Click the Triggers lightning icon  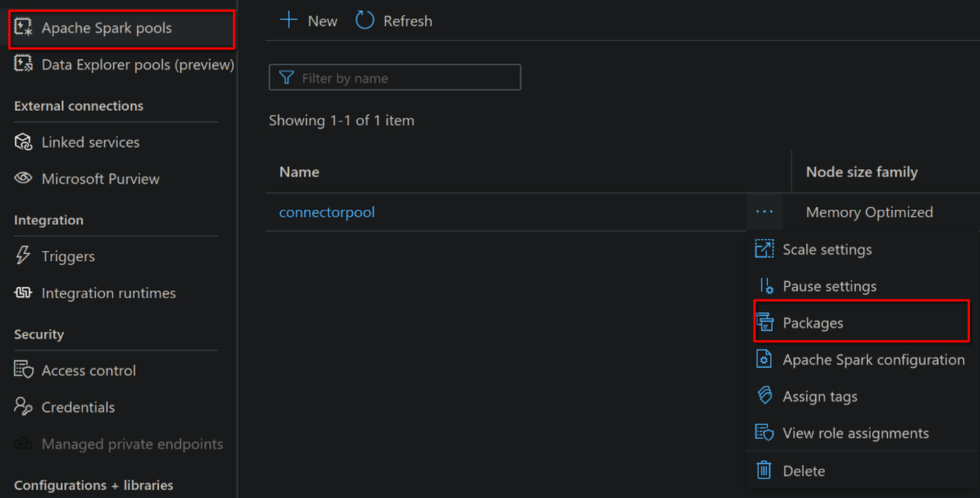(x=23, y=255)
